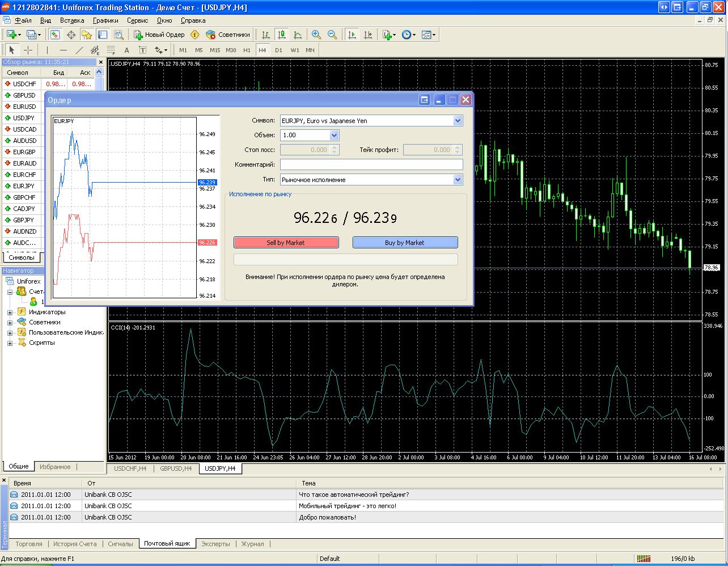Screen dimensions: 728x566
Task: Switch timeframe to MN
Action: click(x=310, y=50)
